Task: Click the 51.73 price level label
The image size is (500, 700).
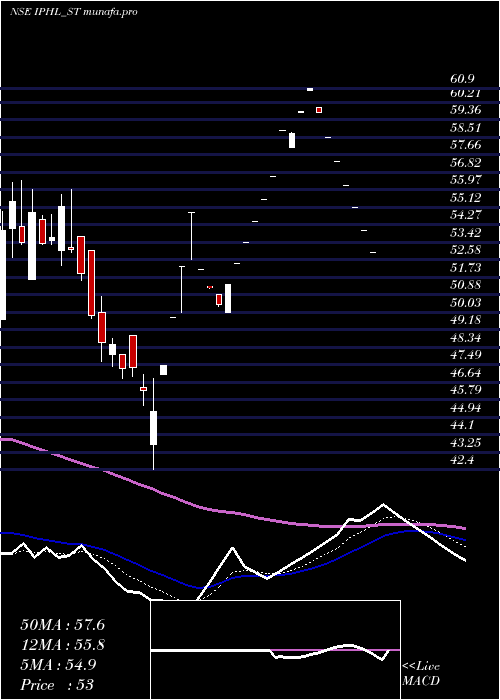Action: click(x=465, y=268)
